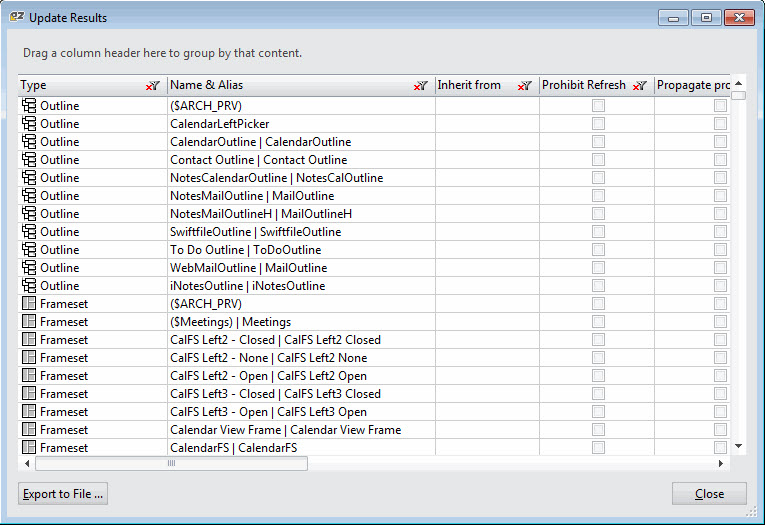
Task: Click the Frameset icon beside ($Meetings) row
Action: click(x=29, y=322)
